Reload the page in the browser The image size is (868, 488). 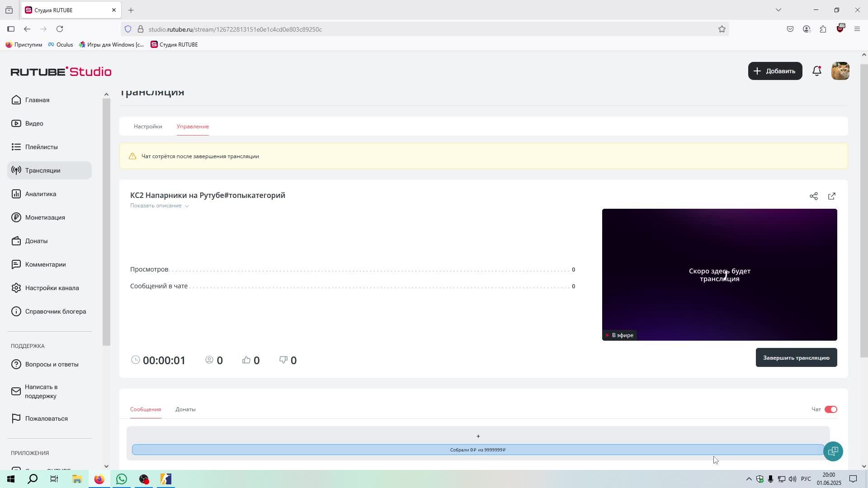[60, 29]
